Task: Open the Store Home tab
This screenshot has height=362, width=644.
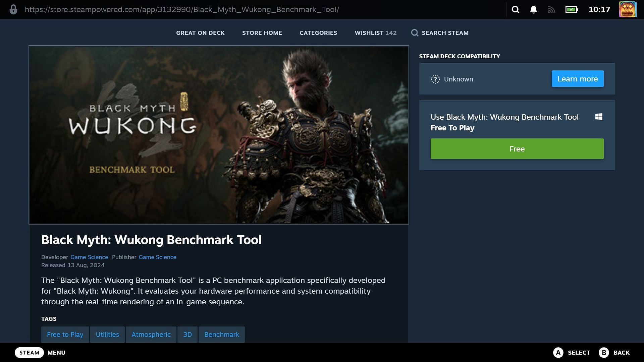Action: pos(262,33)
